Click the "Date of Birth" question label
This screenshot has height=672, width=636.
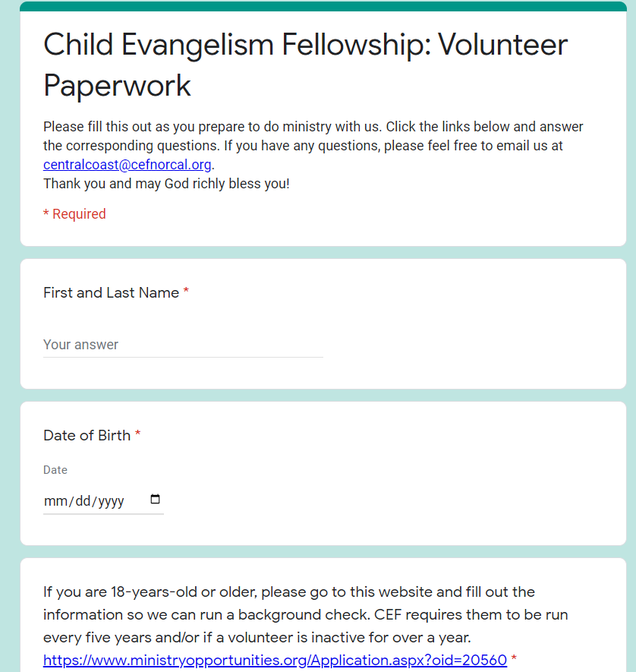coord(87,435)
